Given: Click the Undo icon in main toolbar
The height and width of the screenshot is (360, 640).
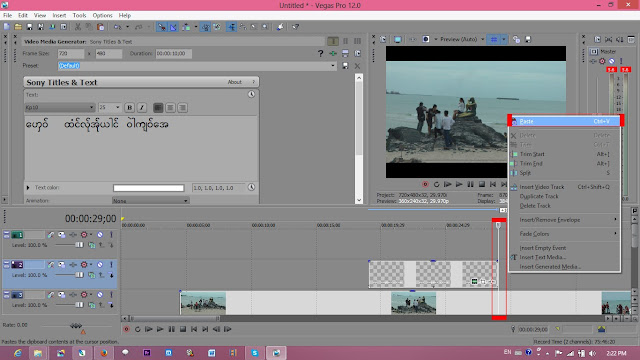Looking at the screenshot, I should tap(118, 27).
